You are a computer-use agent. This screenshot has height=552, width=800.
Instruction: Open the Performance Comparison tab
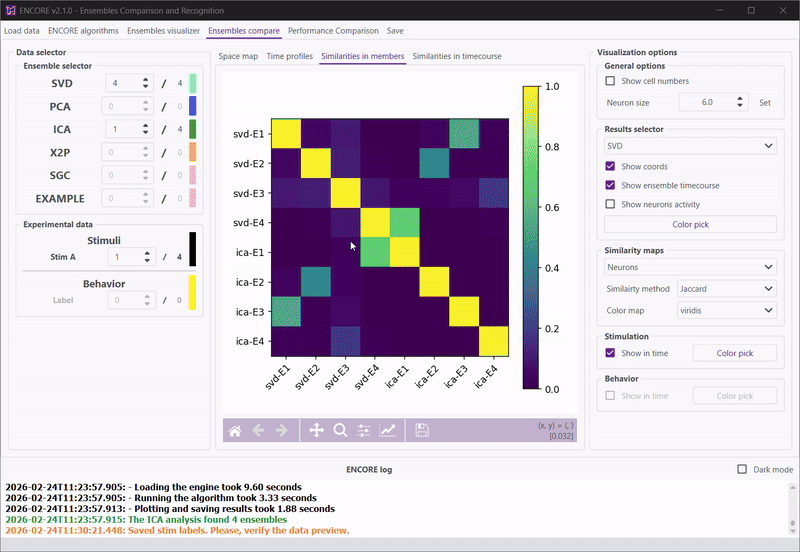[x=333, y=31]
